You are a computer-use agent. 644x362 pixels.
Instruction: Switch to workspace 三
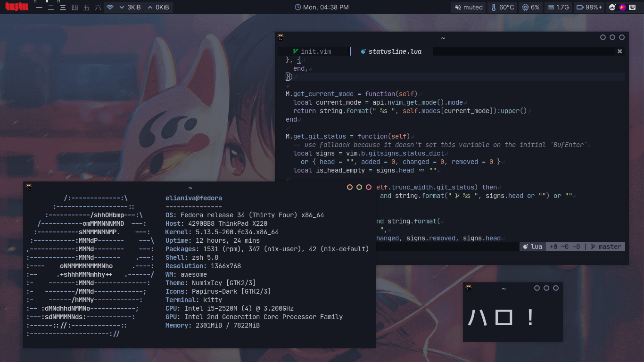(63, 7)
